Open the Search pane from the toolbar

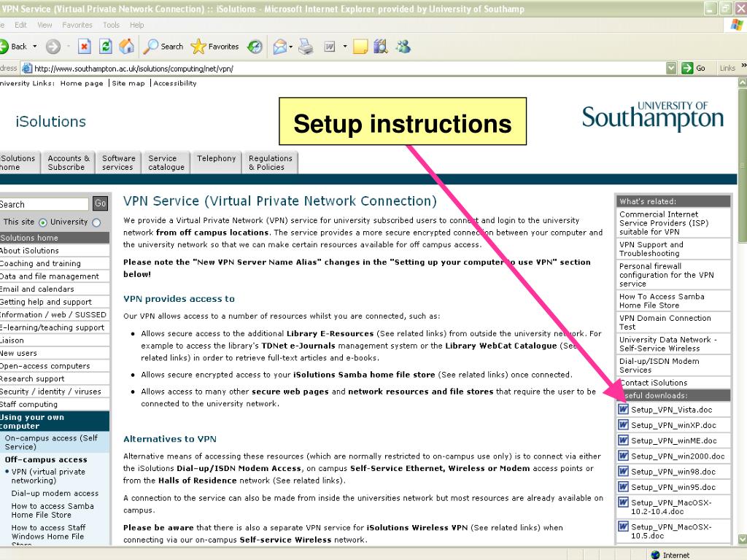pos(164,46)
